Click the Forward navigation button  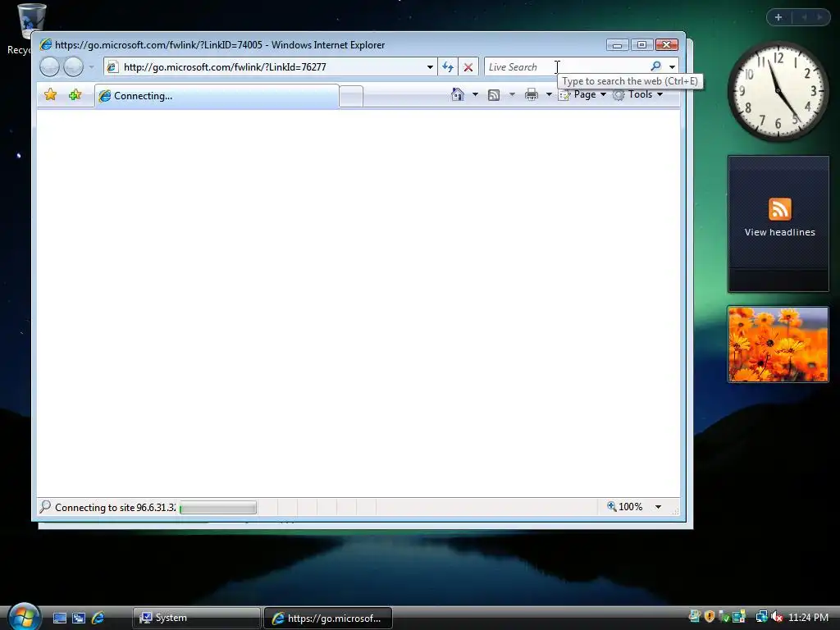pos(73,67)
